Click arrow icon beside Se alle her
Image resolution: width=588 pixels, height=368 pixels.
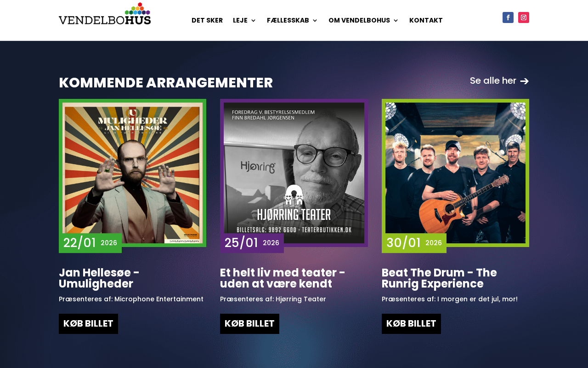click(524, 81)
